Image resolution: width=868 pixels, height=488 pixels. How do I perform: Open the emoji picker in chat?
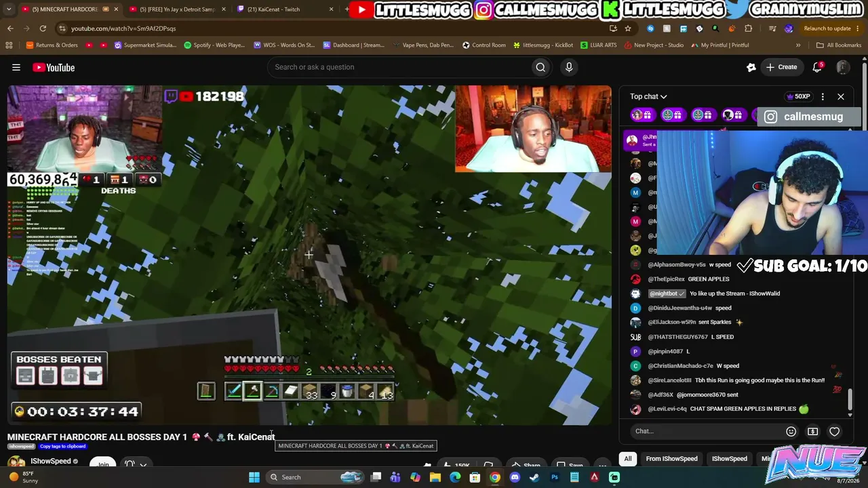791,431
